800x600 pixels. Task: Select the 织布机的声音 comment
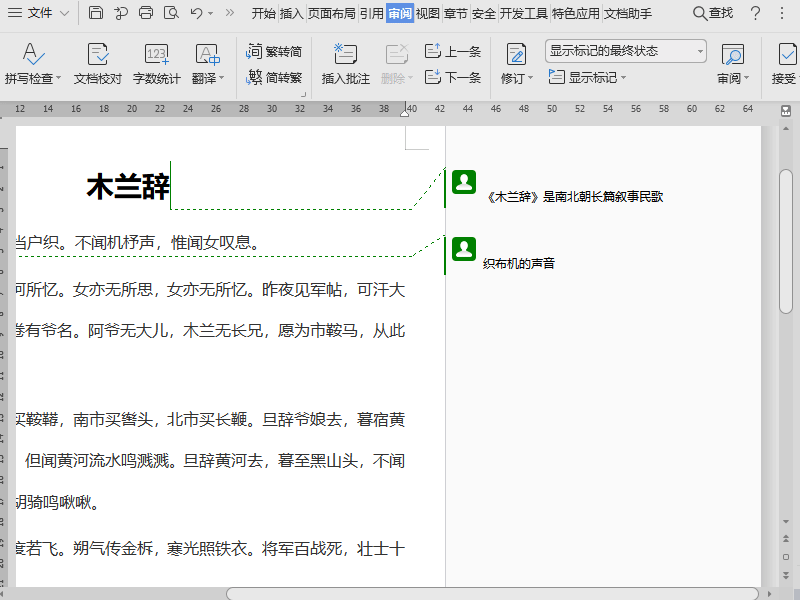(519, 263)
